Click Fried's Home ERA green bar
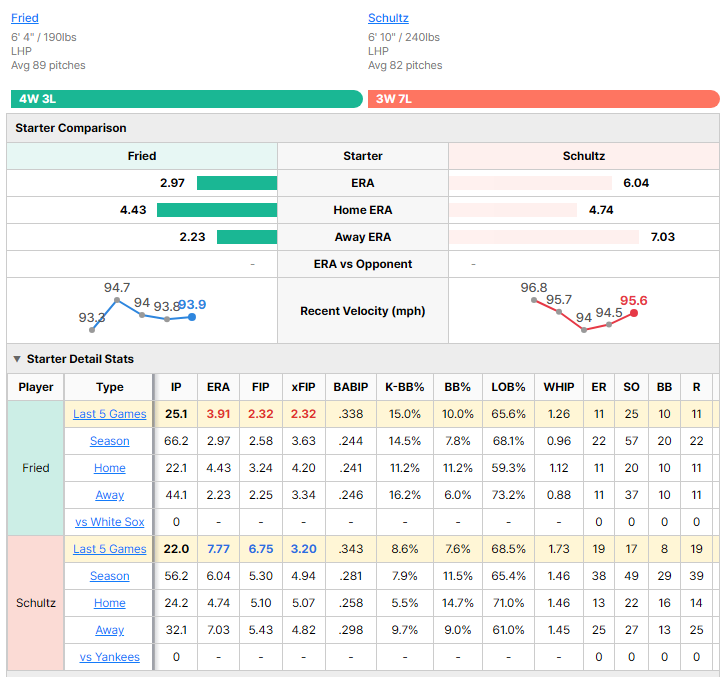Screen dimensions: 726x677 pyautogui.click(x=217, y=210)
